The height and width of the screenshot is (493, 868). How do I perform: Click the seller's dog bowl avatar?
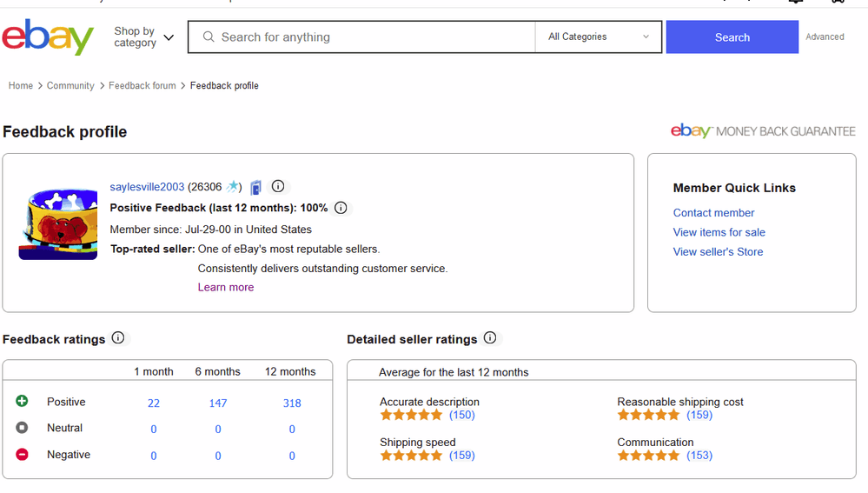58,223
